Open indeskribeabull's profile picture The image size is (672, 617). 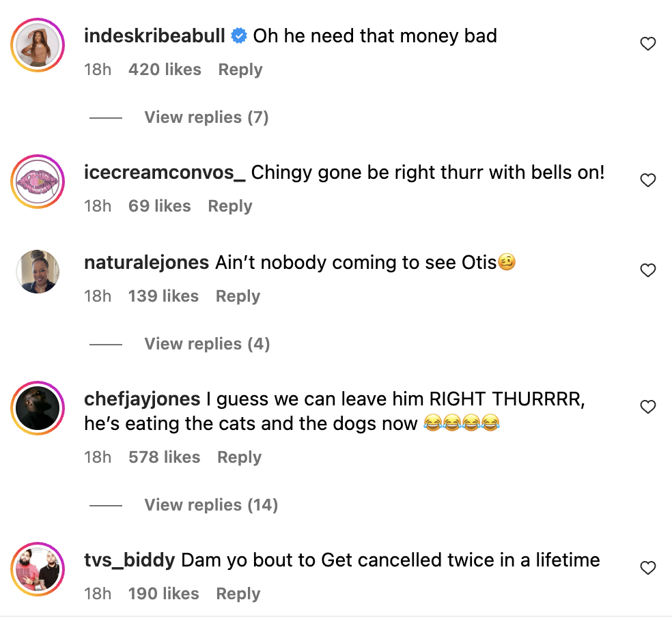pos(38,47)
